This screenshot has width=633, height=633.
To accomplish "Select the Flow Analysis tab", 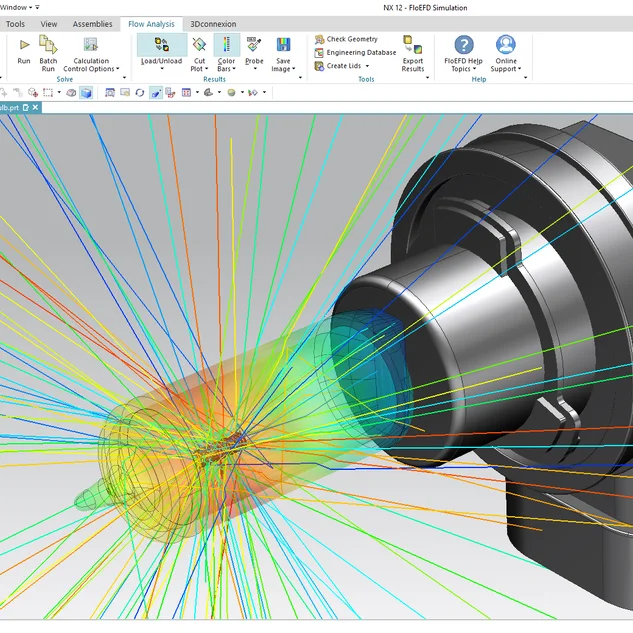I will [x=151, y=24].
